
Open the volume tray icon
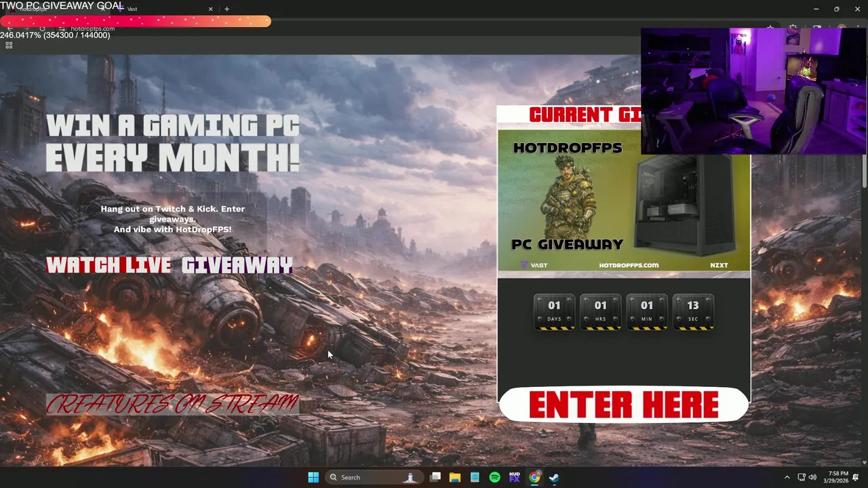(x=812, y=477)
